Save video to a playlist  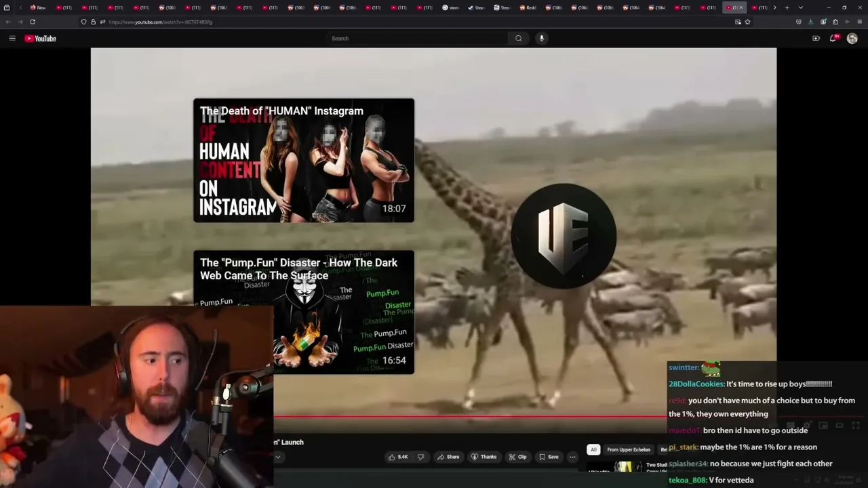[549, 457]
